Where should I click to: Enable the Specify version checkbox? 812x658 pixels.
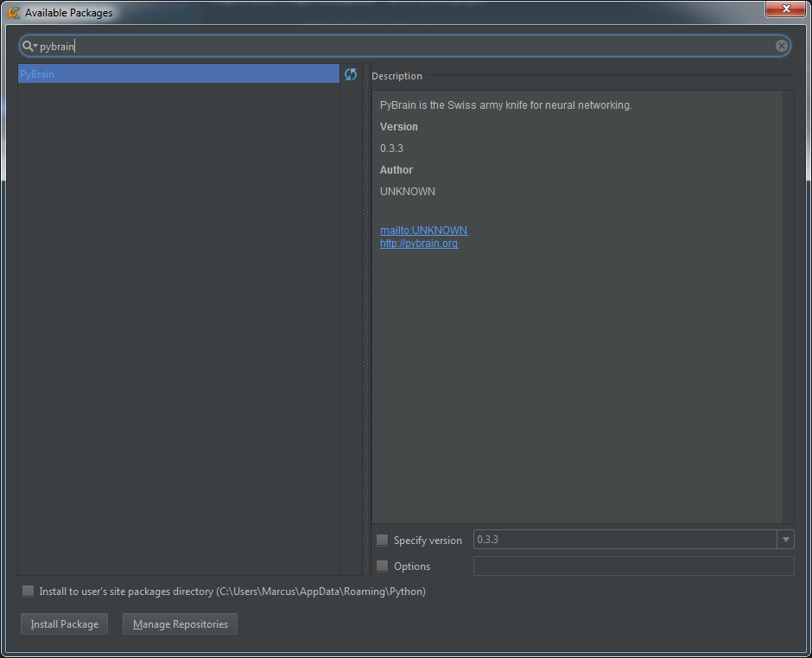click(x=383, y=541)
